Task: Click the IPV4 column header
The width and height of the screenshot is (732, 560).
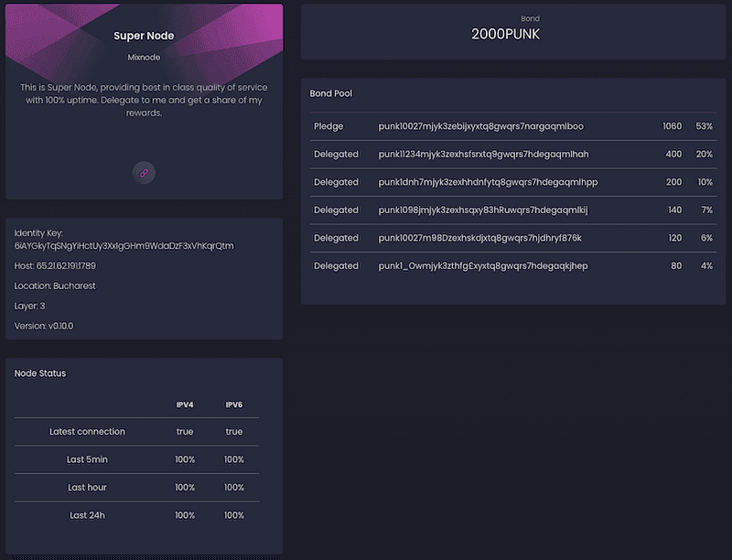Action: 185,404
